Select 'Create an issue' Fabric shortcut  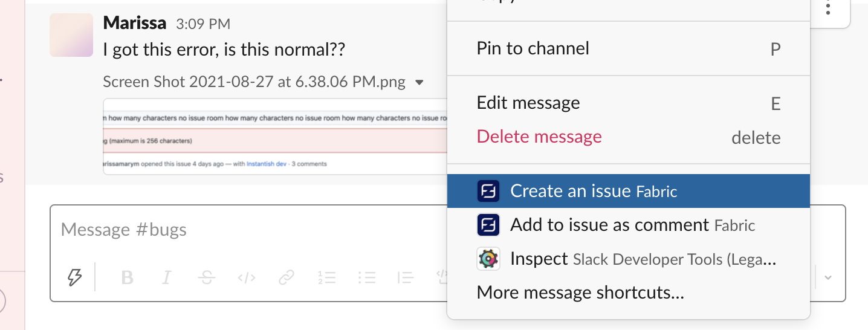[x=629, y=191]
